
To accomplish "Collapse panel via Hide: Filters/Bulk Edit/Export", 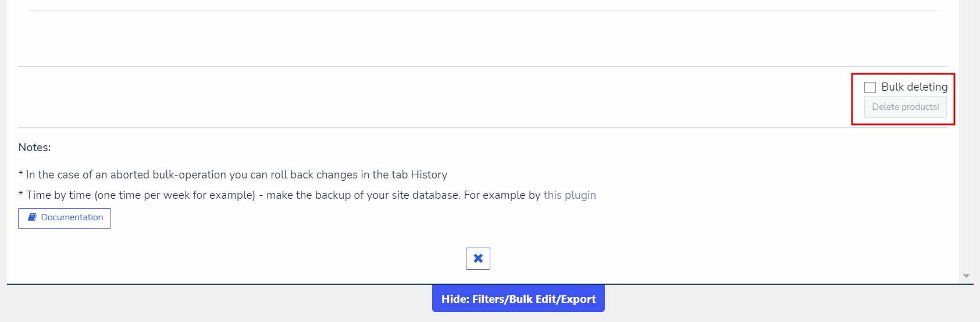I will click(518, 299).
